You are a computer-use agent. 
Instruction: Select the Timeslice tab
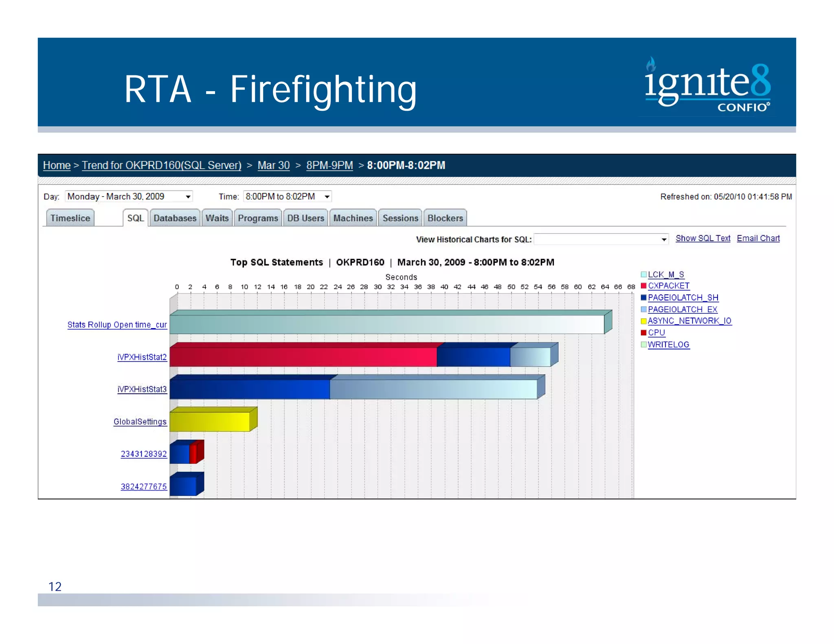tap(70, 218)
